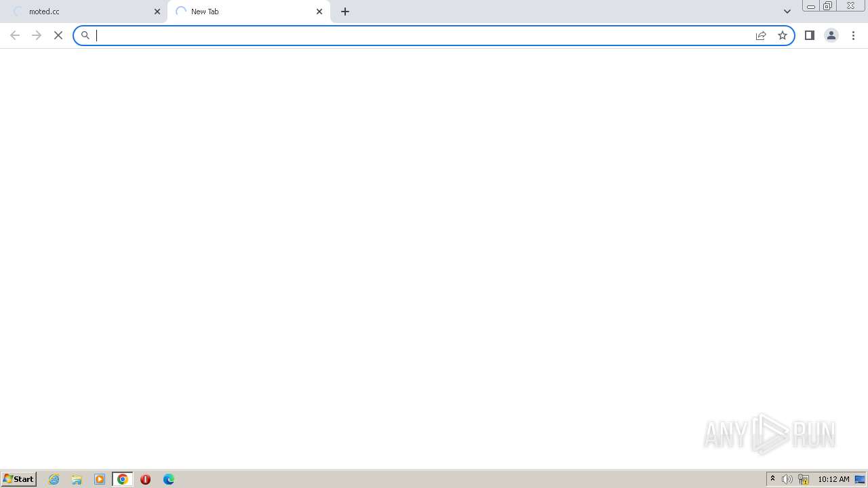The image size is (868, 488).
Task: Launch Microsoft Edge from taskbar
Action: coord(169,479)
